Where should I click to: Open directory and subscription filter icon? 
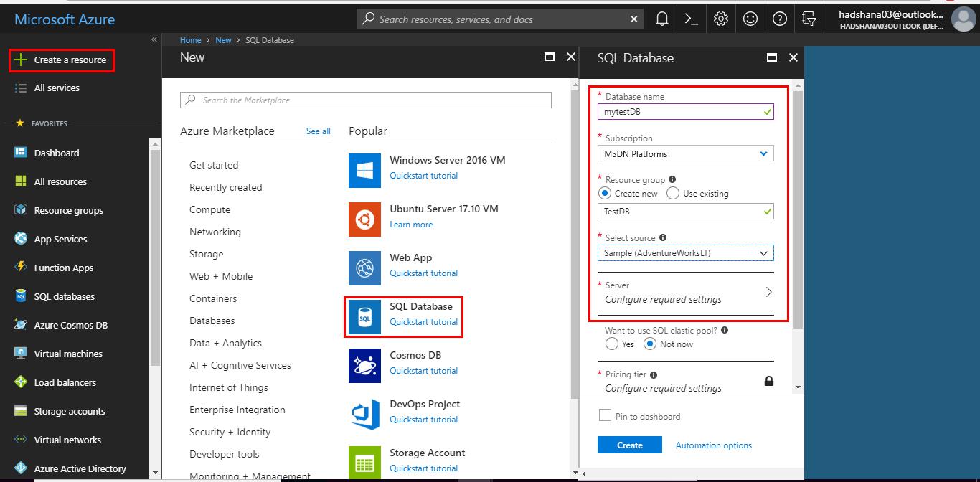tap(809, 19)
